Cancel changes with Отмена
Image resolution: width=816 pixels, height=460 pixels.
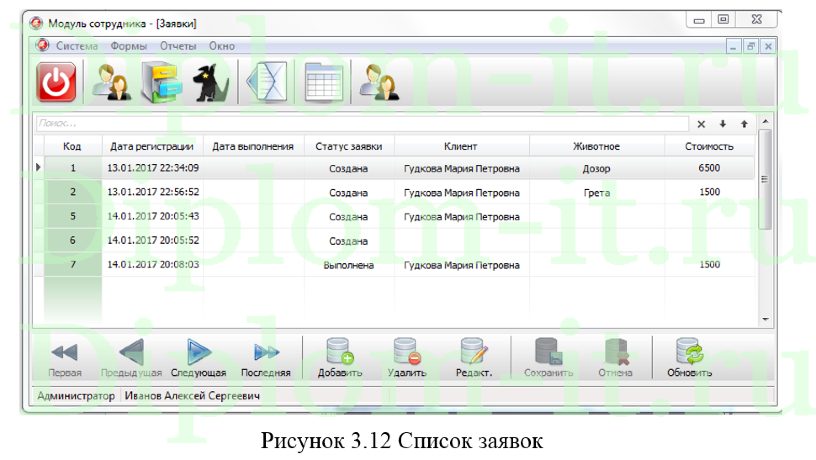(615, 358)
